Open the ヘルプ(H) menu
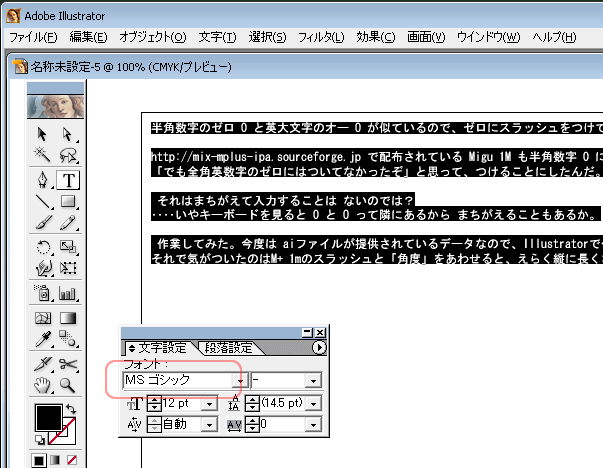The width and height of the screenshot is (603, 468). coord(554,37)
